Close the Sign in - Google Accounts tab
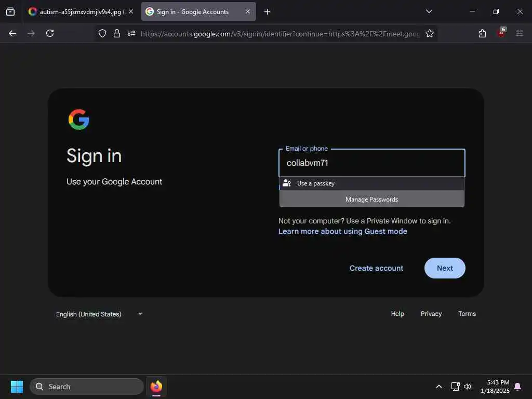Image resolution: width=532 pixels, height=399 pixels. [248, 11]
